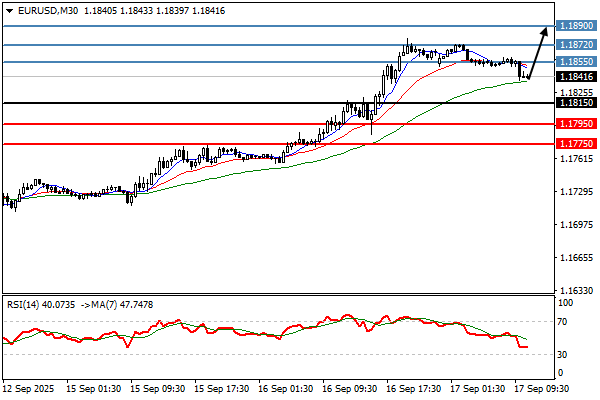This screenshot has height=400, width=600.
Task: Click the 15 Sep 01:30 time label
Action: tap(93, 389)
